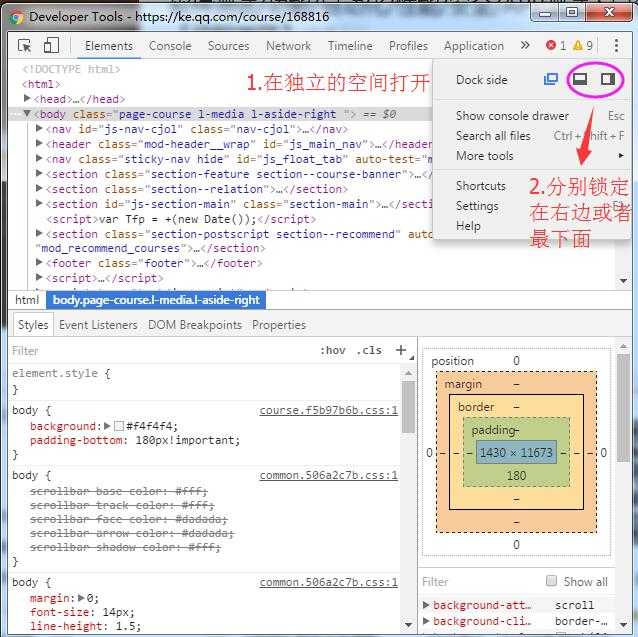Switch to the Elements tab
Viewport: 638px width, 637px height.
(x=109, y=46)
